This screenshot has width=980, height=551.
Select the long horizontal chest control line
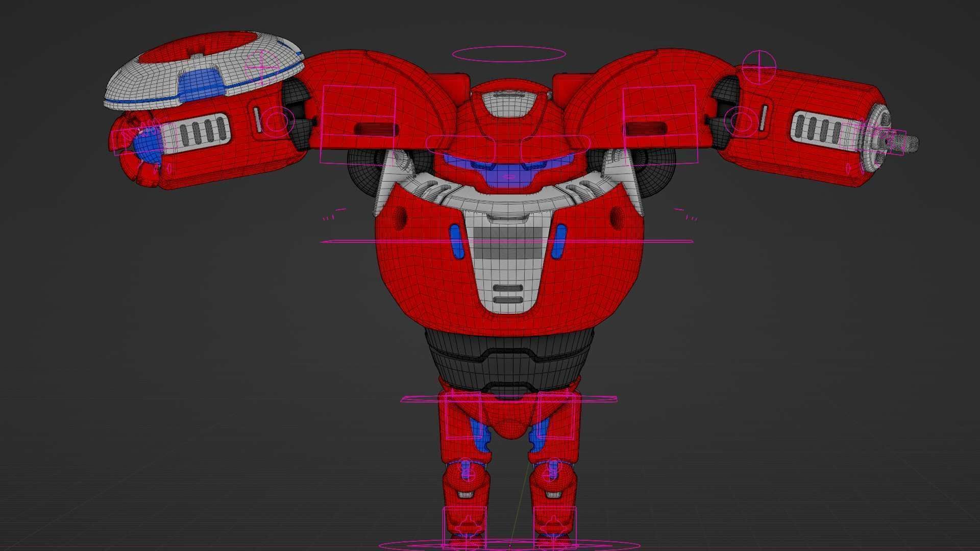[x=507, y=241]
